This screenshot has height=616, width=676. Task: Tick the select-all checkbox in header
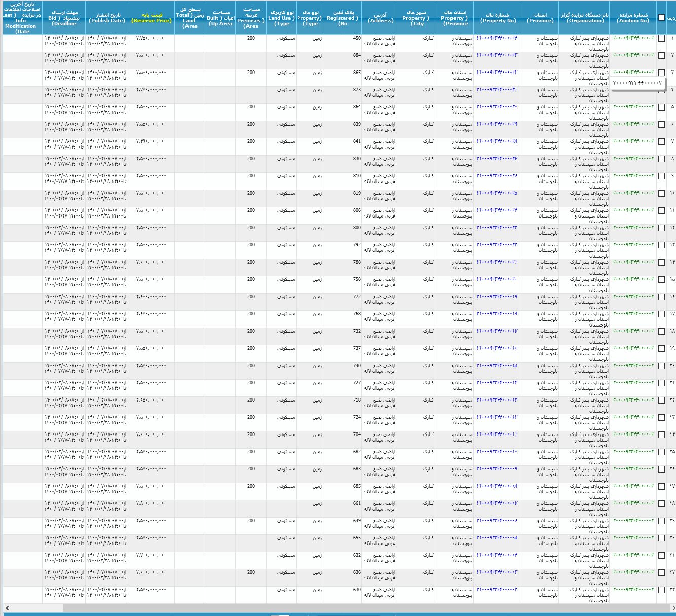661,17
